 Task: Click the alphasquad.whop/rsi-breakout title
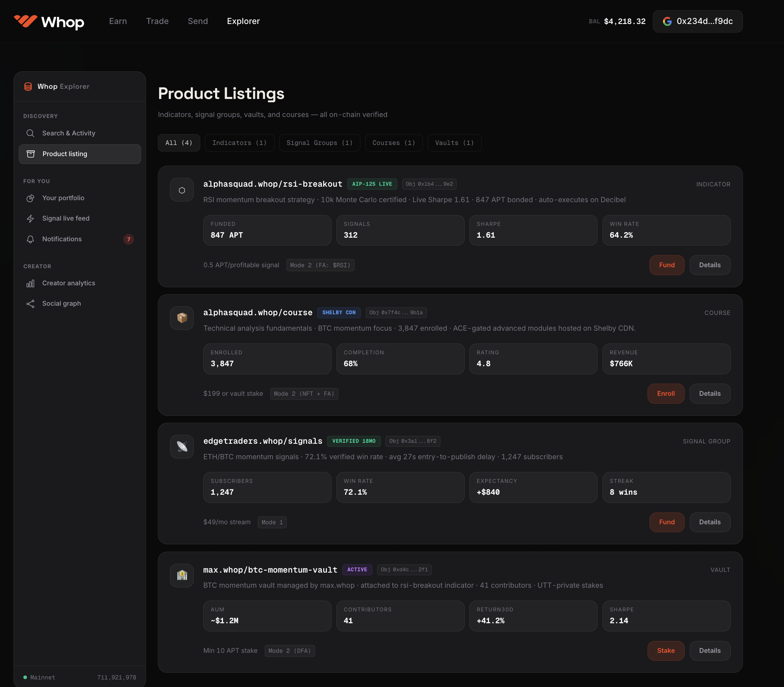point(273,184)
